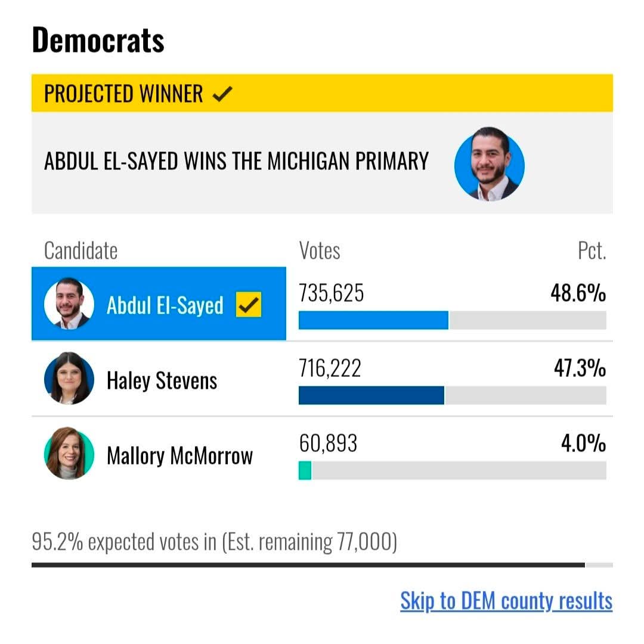644x644 pixels.
Task: Click Haley Stevens' candidate avatar
Action: pyautogui.click(x=69, y=379)
